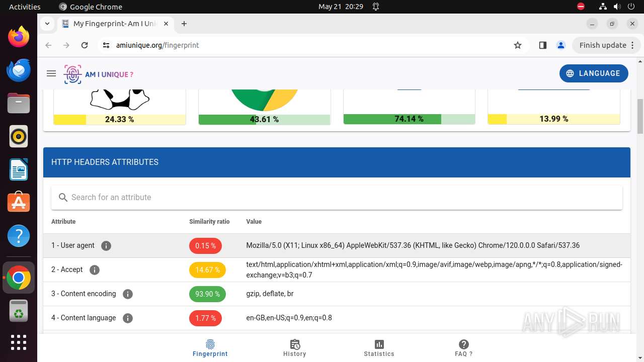Screen dimensions: 644x362
Task: Click the 74.14 % progress bar
Action: pyautogui.click(x=409, y=119)
